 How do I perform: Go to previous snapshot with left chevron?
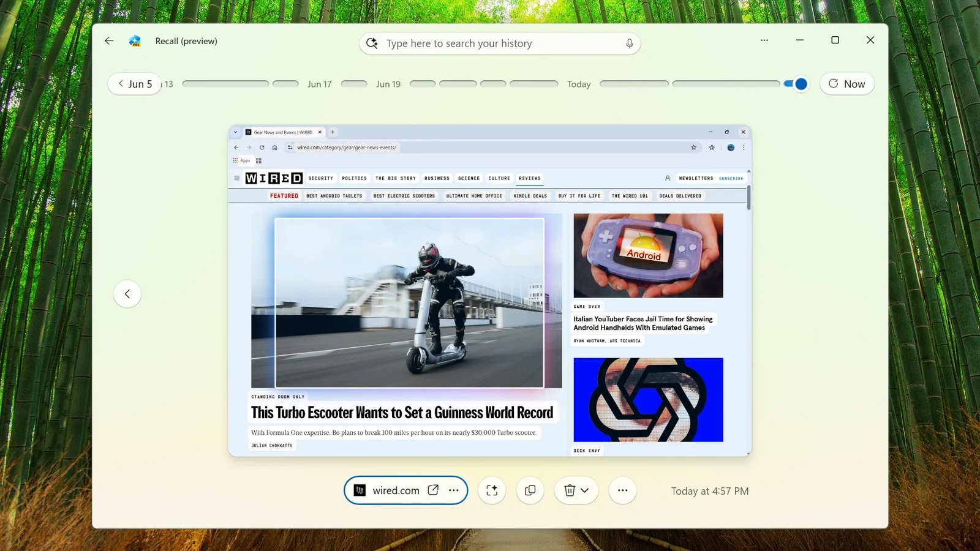coord(127,294)
